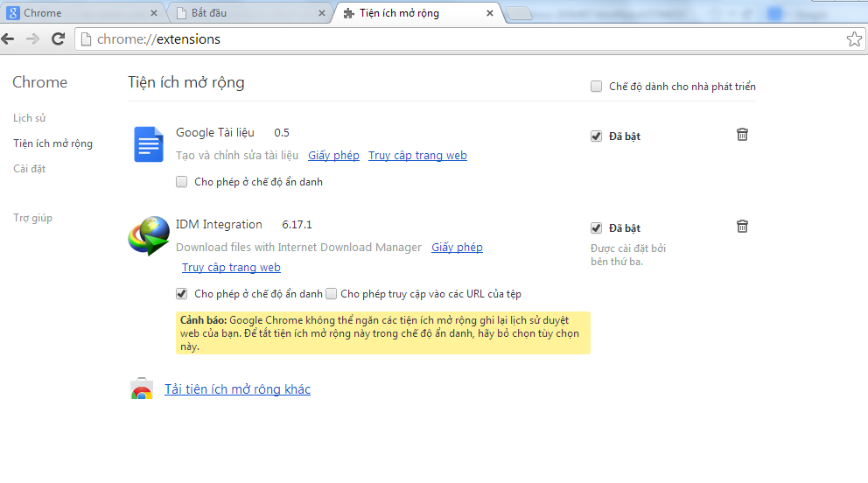Allow Google Tài liệu in incognito mode
This screenshot has height=483, width=868.
point(182,181)
